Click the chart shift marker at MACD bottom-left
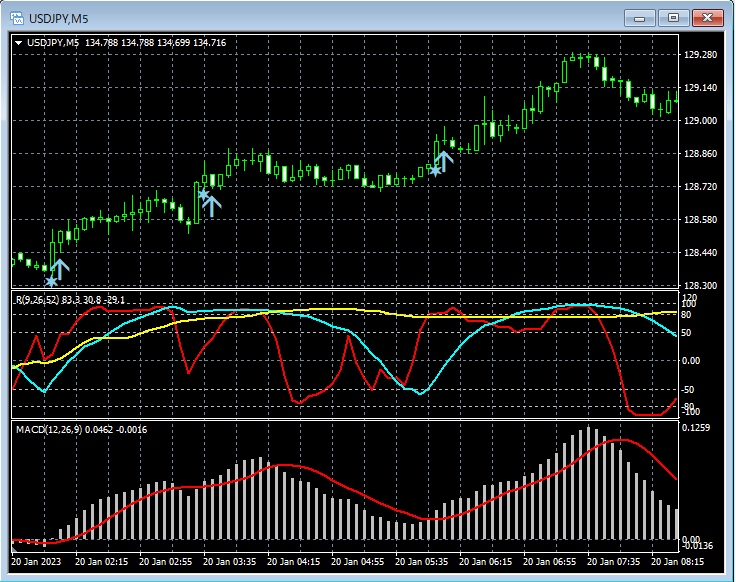Image resolution: width=736 pixels, height=582 pixels. tap(14, 549)
